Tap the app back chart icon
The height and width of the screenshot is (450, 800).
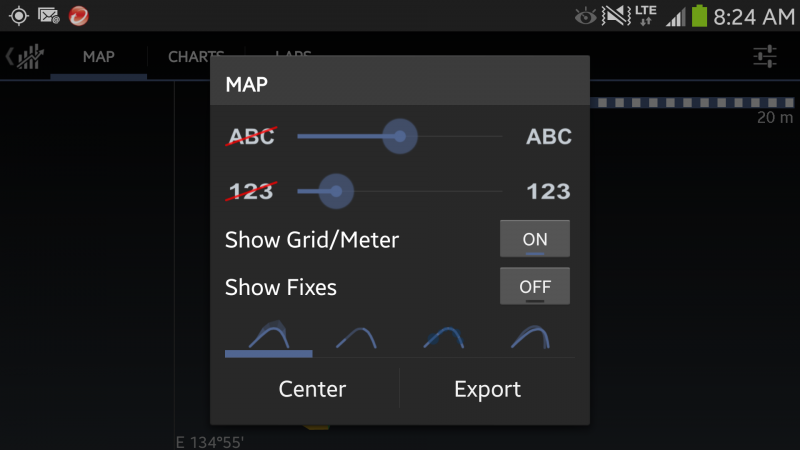[25, 56]
